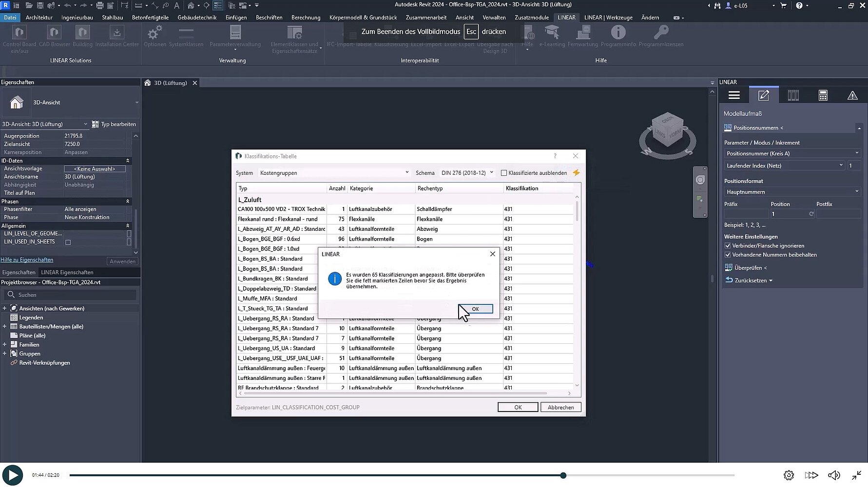
Task: Open the Datei menu
Action: click(10, 18)
